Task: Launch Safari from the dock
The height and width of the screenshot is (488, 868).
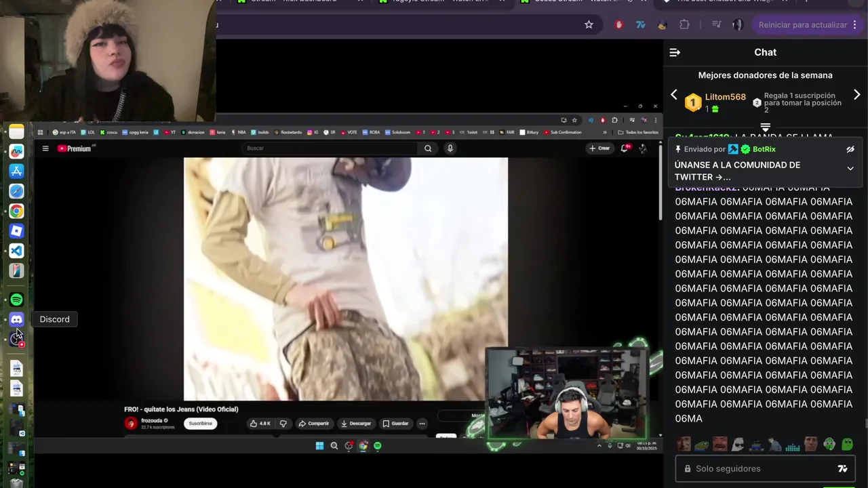Action: pos(16,191)
